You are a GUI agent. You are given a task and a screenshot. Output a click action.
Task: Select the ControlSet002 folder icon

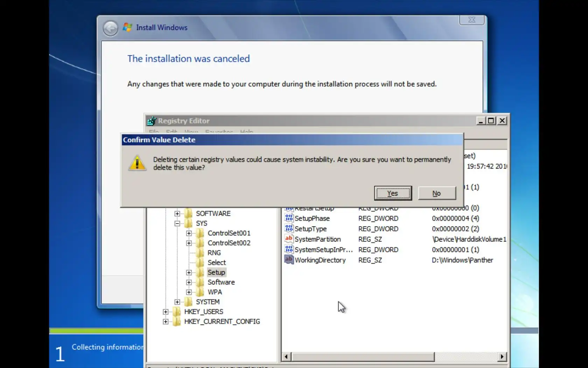pyautogui.click(x=200, y=243)
